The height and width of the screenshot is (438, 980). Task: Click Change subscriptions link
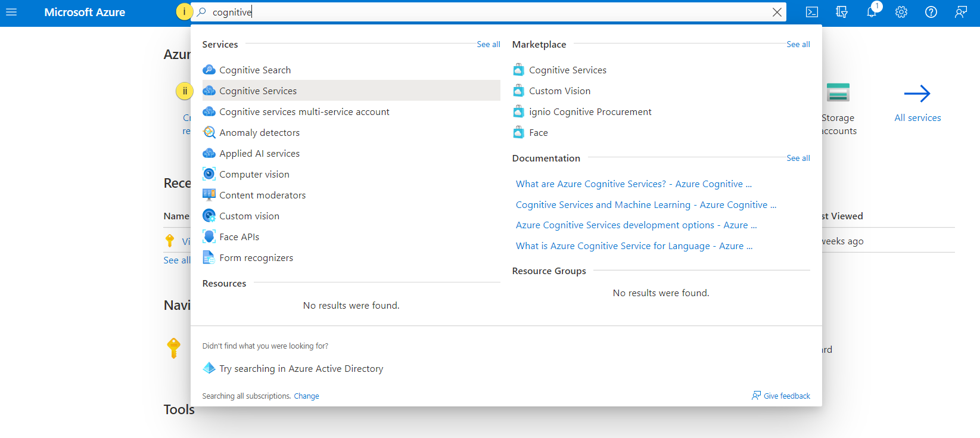(306, 396)
